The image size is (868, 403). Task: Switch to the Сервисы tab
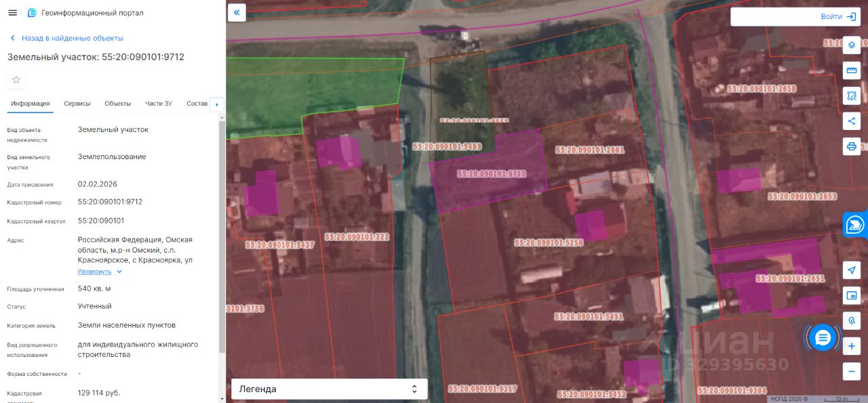coord(77,104)
